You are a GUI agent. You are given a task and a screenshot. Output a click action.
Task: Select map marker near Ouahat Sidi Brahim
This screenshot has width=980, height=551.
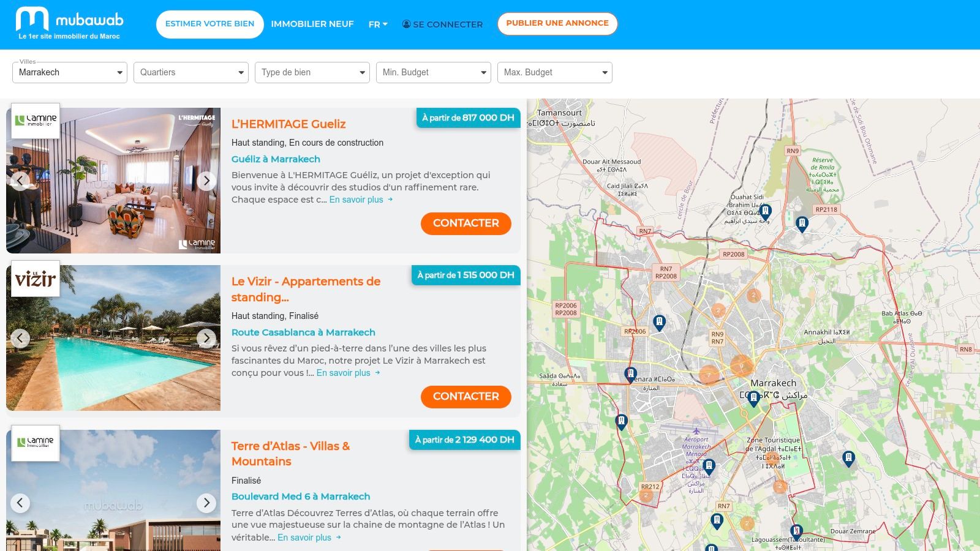[765, 212]
